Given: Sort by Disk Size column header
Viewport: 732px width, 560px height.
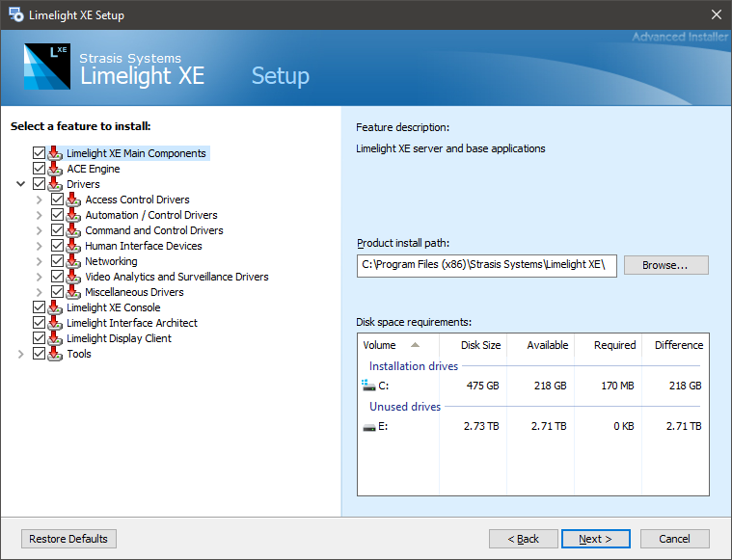Looking at the screenshot, I should [473, 345].
